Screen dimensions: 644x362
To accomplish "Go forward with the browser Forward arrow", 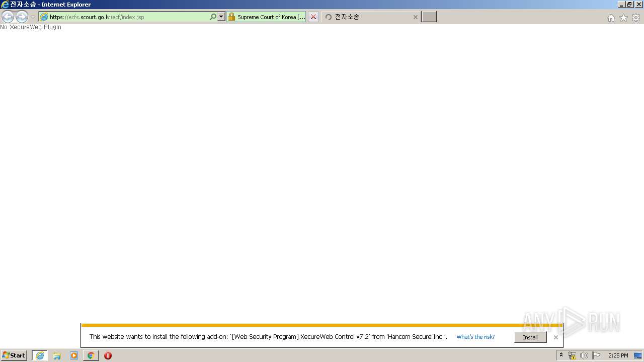I will click(22, 17).
